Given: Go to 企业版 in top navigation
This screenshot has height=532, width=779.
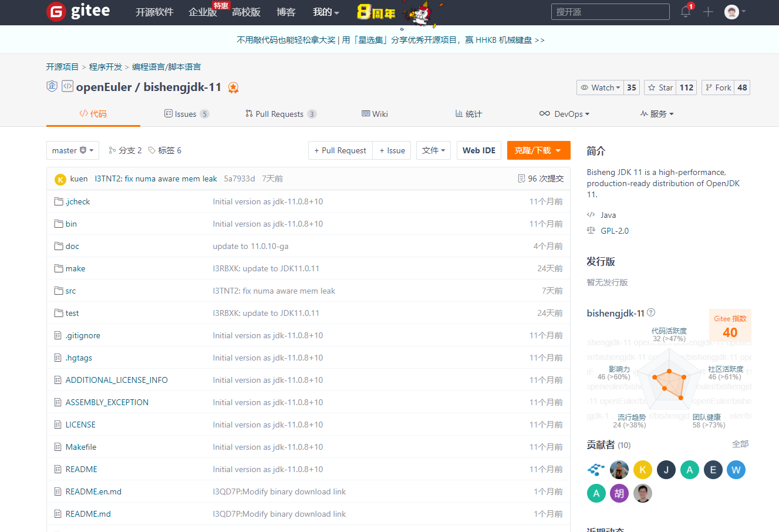Looking at the screenshot, I should click(203, 12).
